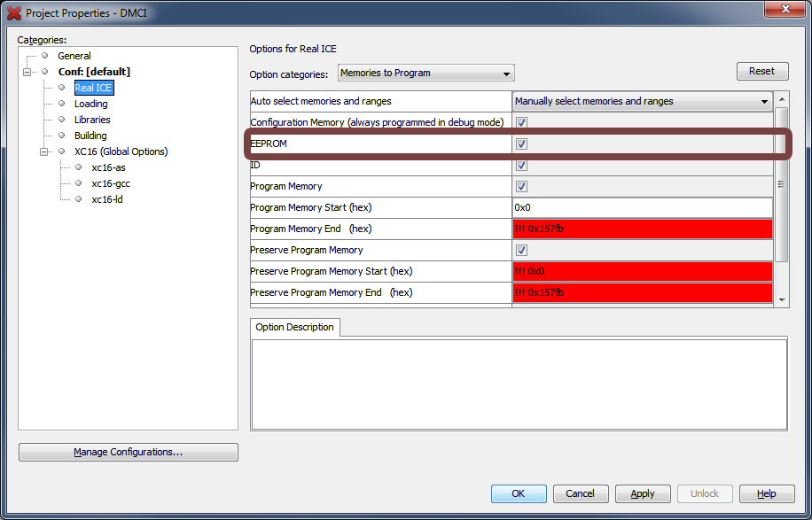Viewport: 812px width, 520px height.
Task: Select the Real ICE tree node
Action: pyautogui.click(x=93, y=88)
